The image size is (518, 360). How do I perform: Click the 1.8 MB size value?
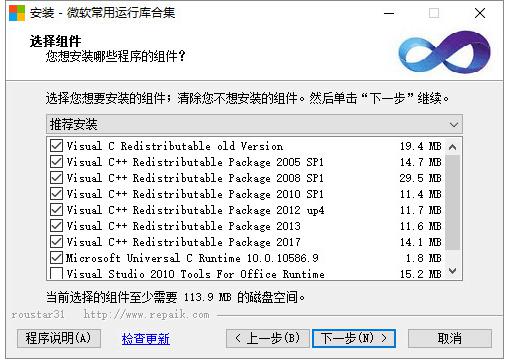click(424, 258)
